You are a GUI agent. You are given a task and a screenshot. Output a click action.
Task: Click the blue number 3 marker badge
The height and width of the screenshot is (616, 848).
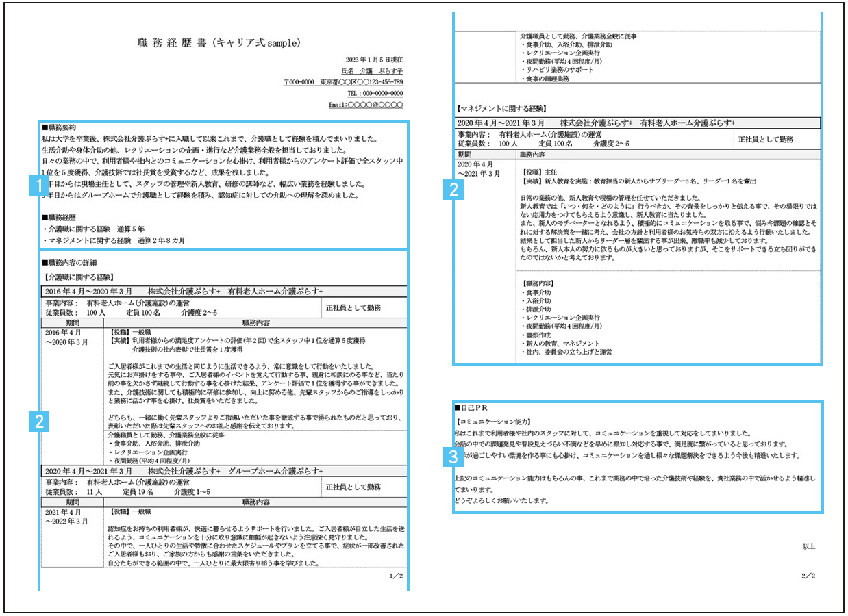(x=453, y=456)
